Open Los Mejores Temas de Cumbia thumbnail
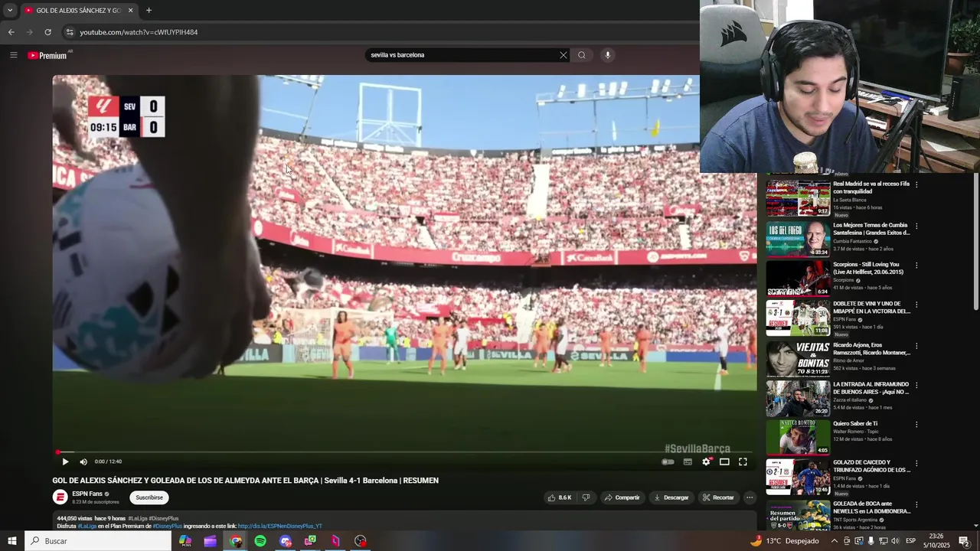Screen dimensions: 980x551 click(798, 239)
